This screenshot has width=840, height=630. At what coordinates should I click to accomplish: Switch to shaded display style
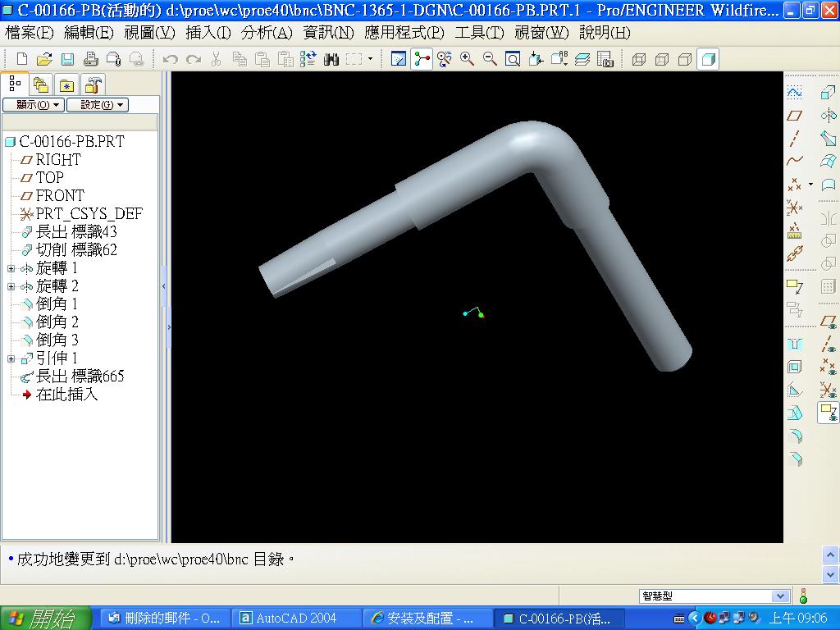tap(708, 59)
